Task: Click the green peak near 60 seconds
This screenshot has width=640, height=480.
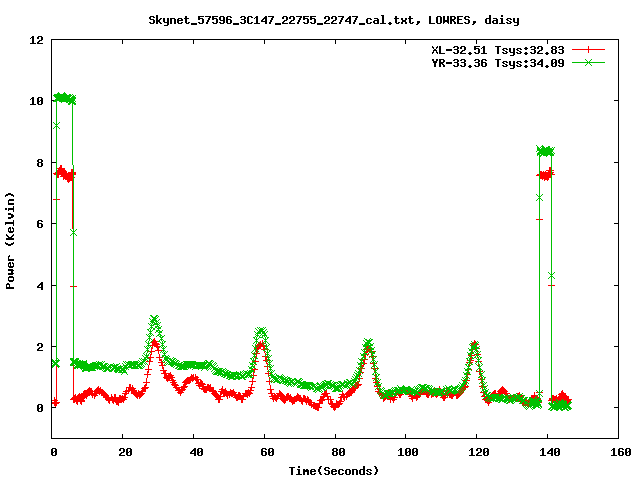Action: (261, 331)
